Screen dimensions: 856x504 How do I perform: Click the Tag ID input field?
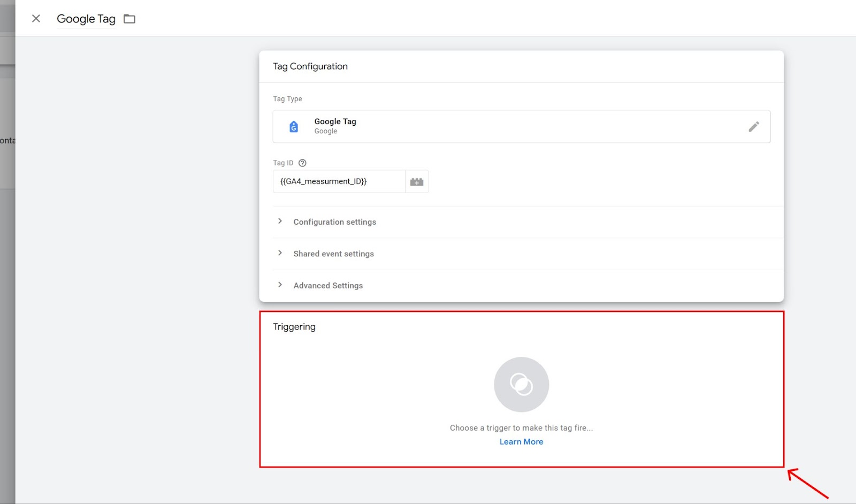click(x=339, y=181)
